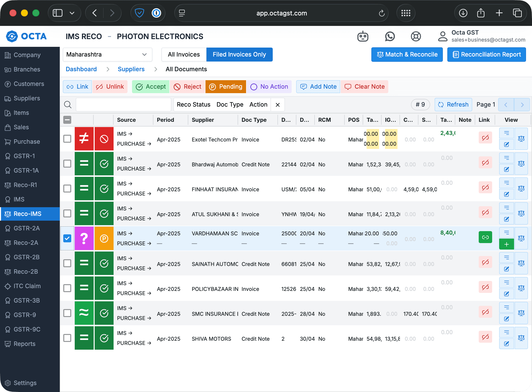Tick the Exotel Techcom row checkbox

tap(67, 139)
